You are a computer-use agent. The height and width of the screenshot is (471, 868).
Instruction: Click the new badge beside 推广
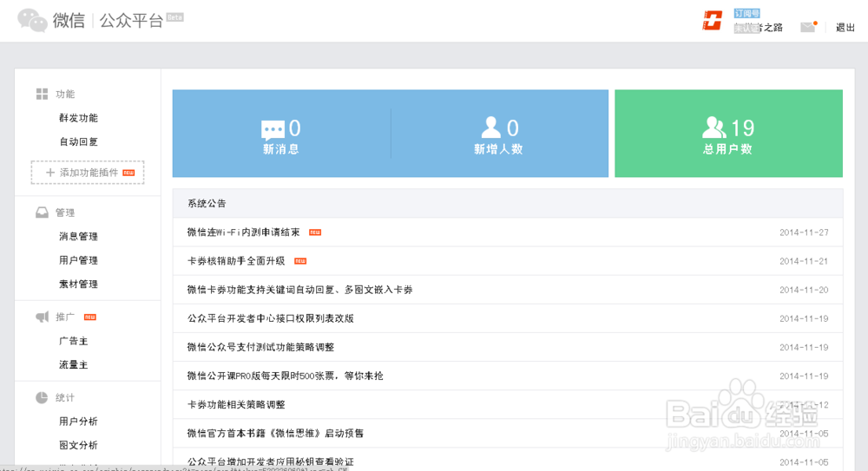89,317
